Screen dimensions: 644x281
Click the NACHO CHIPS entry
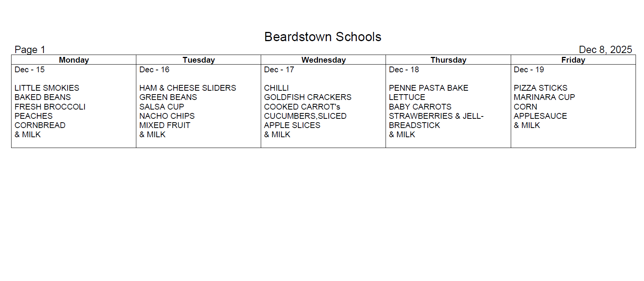[x=167, y=116]
